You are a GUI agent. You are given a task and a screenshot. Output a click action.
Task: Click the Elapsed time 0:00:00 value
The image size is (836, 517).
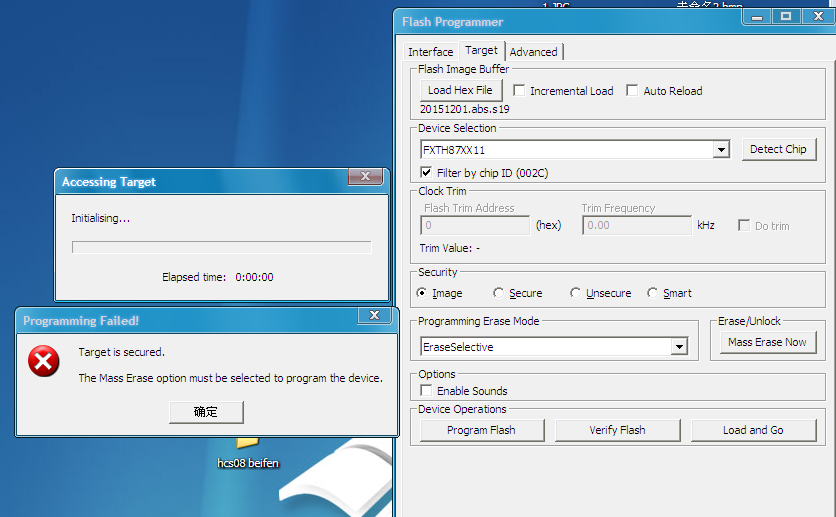click(x=254, y=277)
